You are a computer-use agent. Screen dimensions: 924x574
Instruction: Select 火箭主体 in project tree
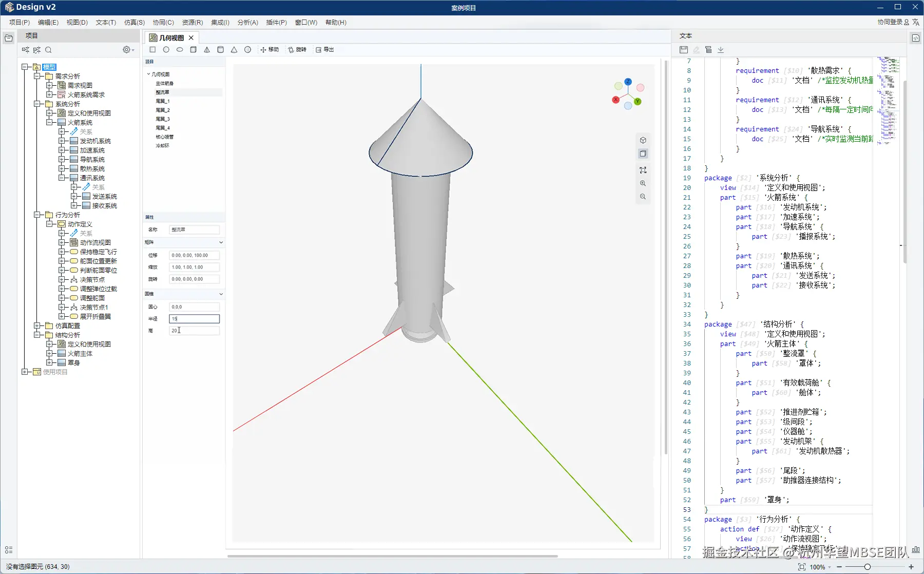(x=80, y=354)
